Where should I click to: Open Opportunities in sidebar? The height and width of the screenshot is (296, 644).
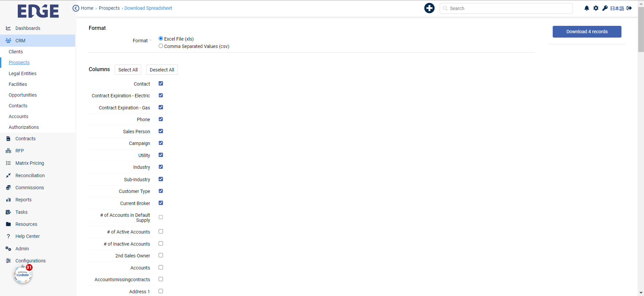pos(23,95)
